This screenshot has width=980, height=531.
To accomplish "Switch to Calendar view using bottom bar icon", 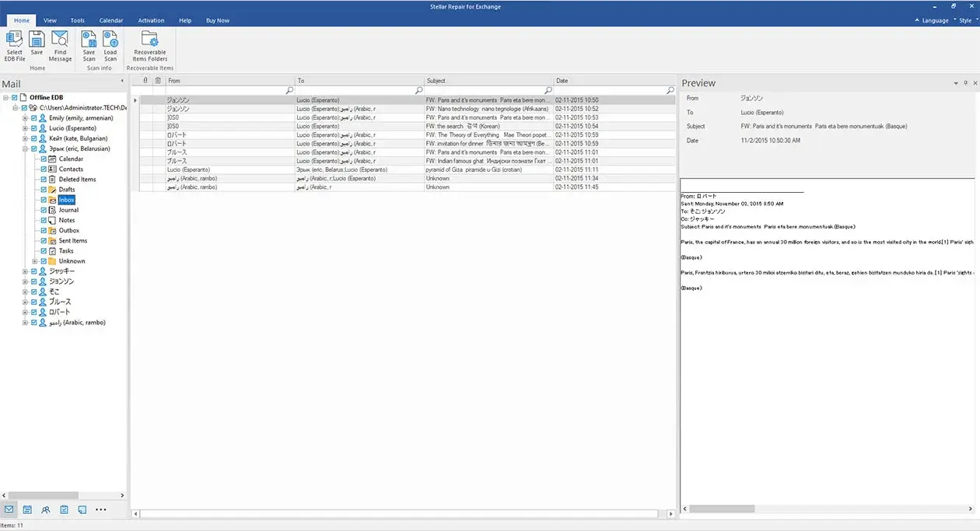I will pos(27,509).
